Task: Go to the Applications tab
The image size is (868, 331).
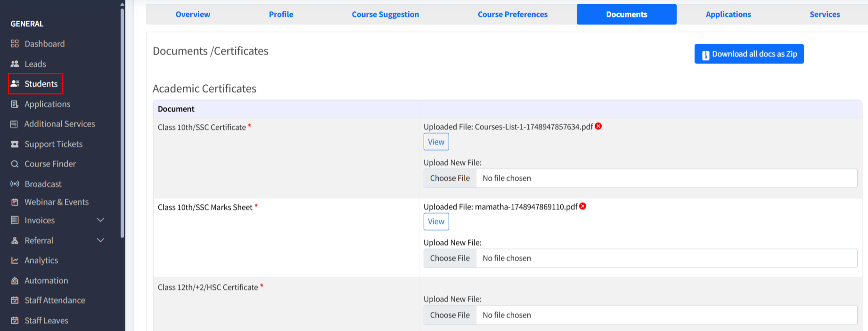Action: coord(728,14)
